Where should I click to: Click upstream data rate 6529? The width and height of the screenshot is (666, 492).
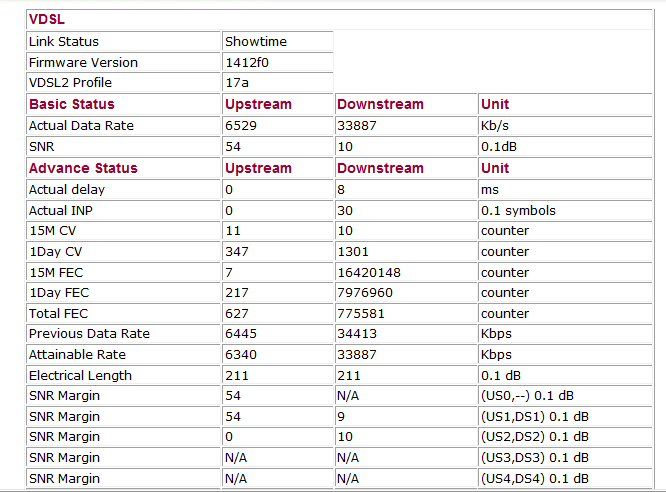point(241,126)
